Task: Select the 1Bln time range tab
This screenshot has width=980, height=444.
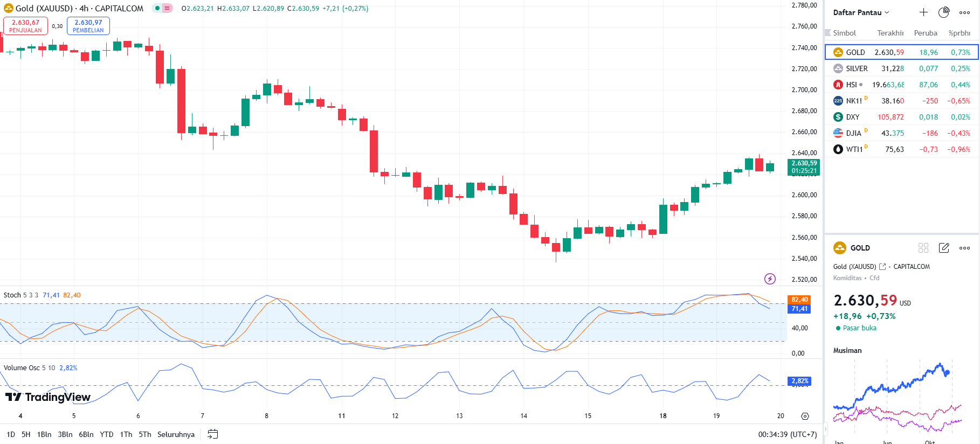Action: coord(44,434)
